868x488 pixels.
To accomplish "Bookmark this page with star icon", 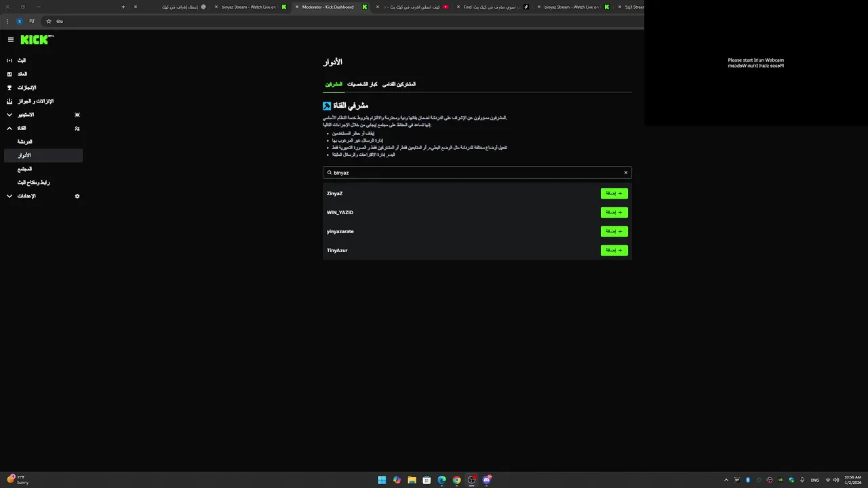I will [x=49, y=21].
